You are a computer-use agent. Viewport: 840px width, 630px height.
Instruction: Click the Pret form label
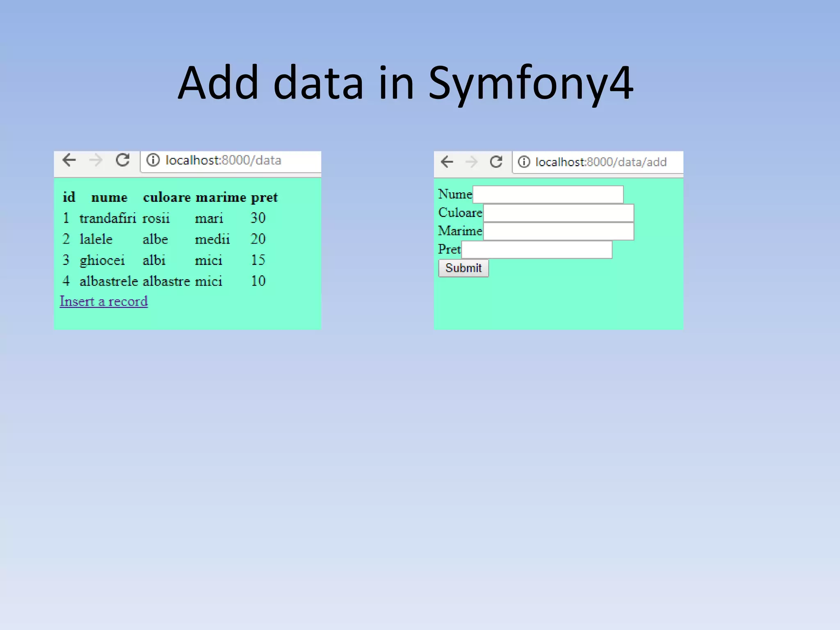click(450, 249)
